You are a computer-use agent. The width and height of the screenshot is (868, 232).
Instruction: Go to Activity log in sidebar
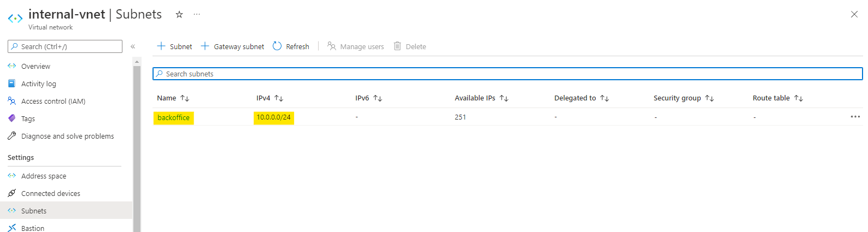tap(38, 84)
